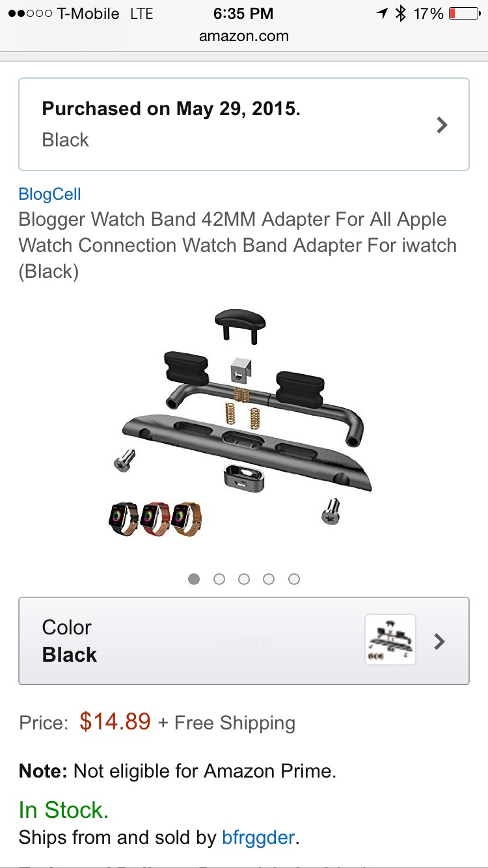Tap the Bluetooth icon in status bar
The image size is (488, 868).
pyautogui.click(x=401, y=13)
